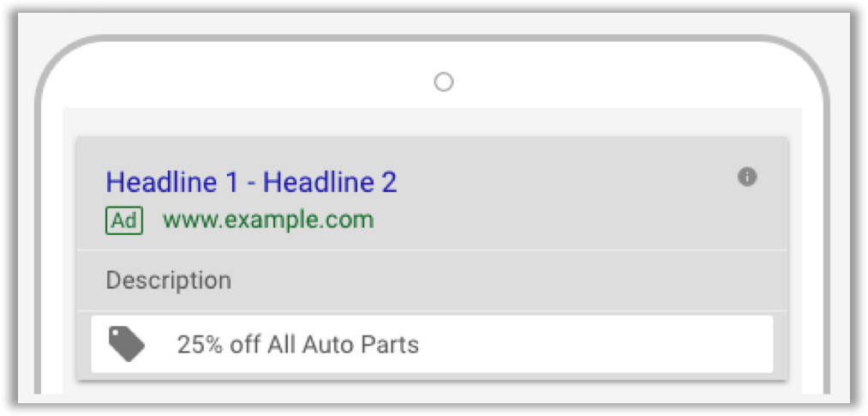Click the price tag promotion icon
The height and width of the screenshot is (416, 868).
tap(126, 345)
